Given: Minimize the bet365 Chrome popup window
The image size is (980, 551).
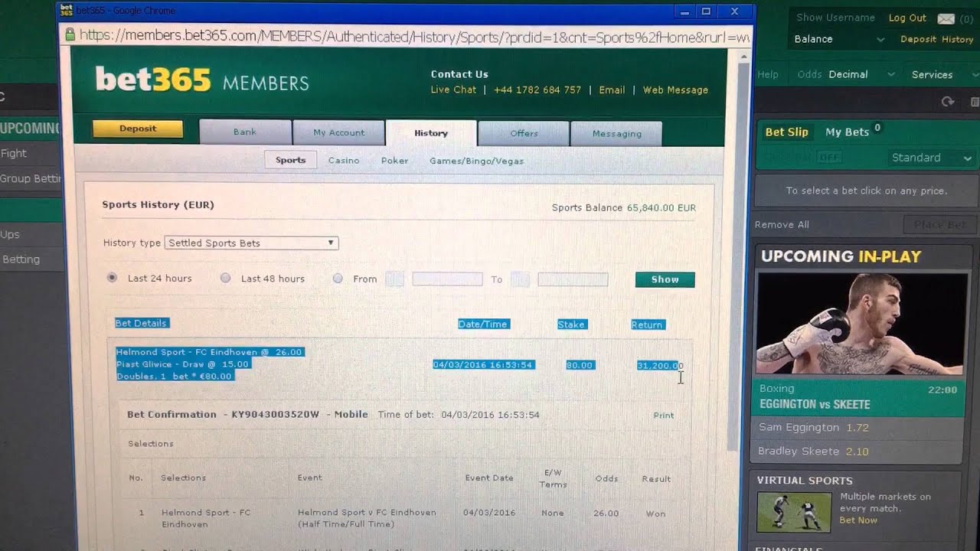Looking at the screenshot, I should pyautogui.click(x=685, y=11).
